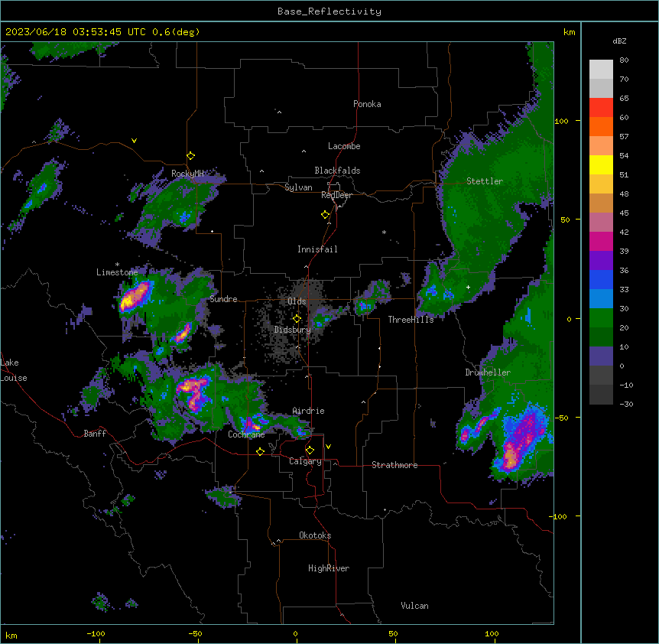The image size is (659, 644).
Task: Click the dBZ legend heading
Action: coord(619,41)
